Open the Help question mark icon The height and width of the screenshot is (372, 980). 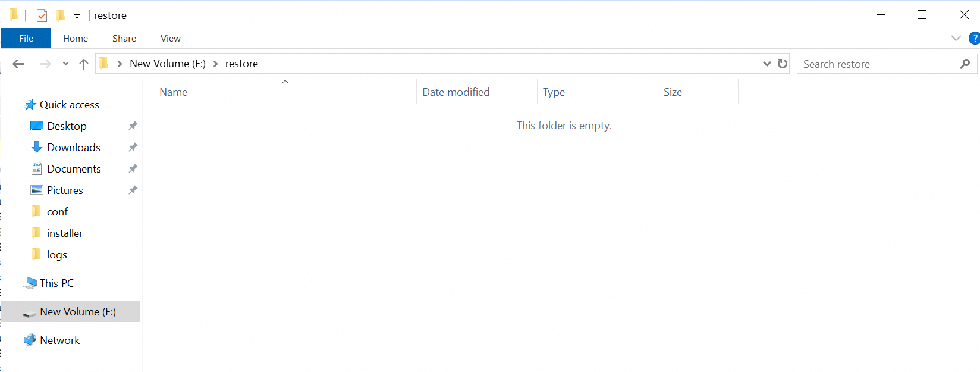point(974,38)
